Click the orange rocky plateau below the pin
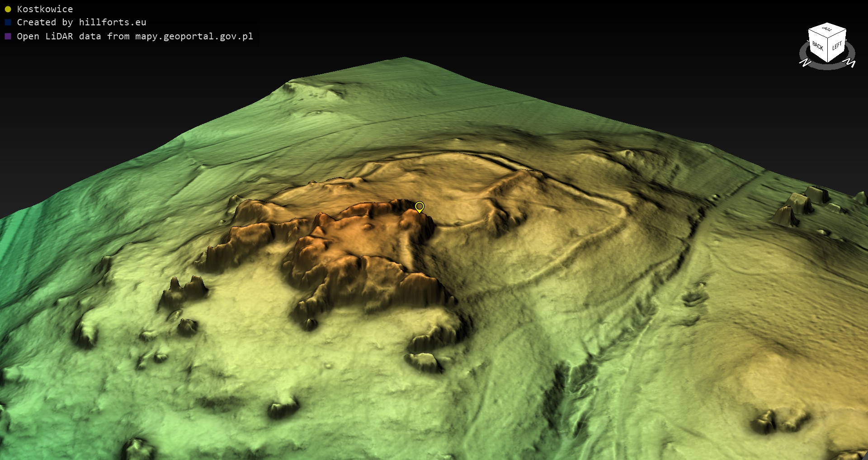Image resolution: width=868 pixels, height=460 pixels. [x=362, y=240]
